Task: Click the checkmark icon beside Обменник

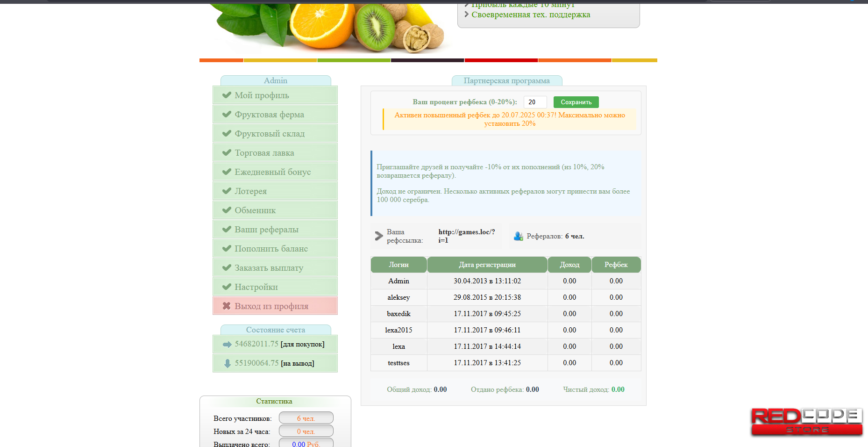Action: (227, 210)
